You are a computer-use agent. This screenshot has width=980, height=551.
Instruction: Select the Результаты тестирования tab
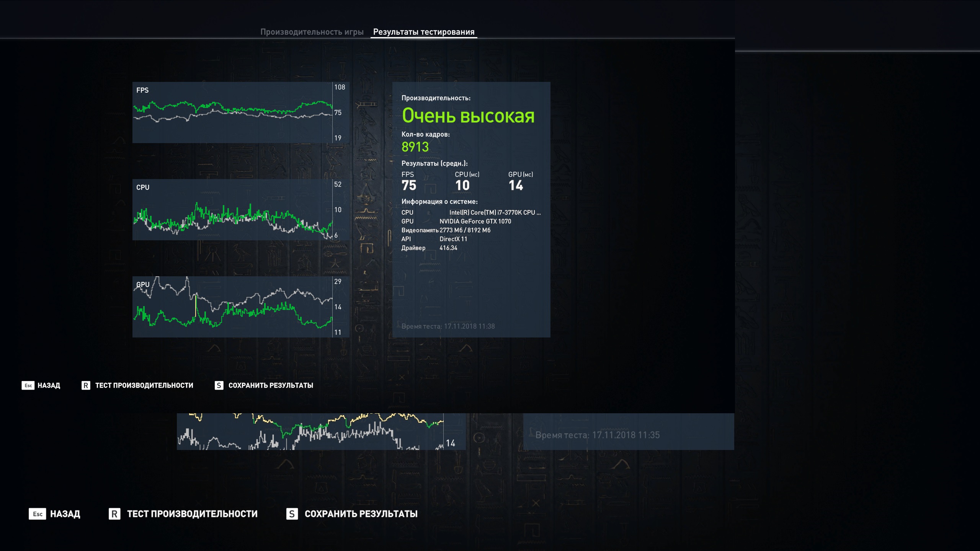point(423,32)
